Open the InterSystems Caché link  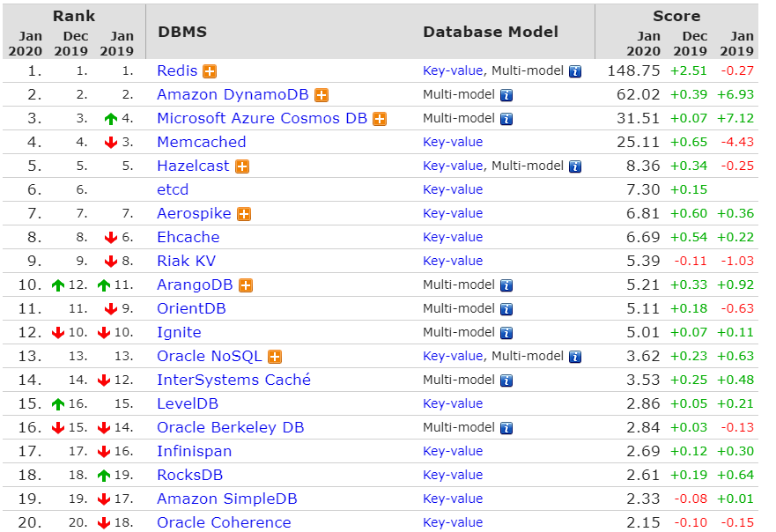[x=233, y=381]
